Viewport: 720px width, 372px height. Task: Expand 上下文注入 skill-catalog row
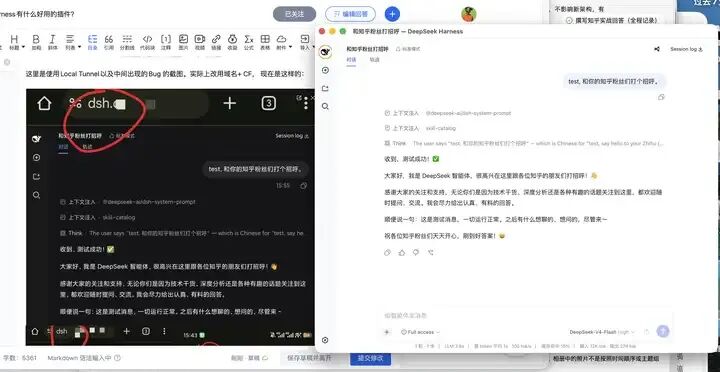[x=420, y=128]
